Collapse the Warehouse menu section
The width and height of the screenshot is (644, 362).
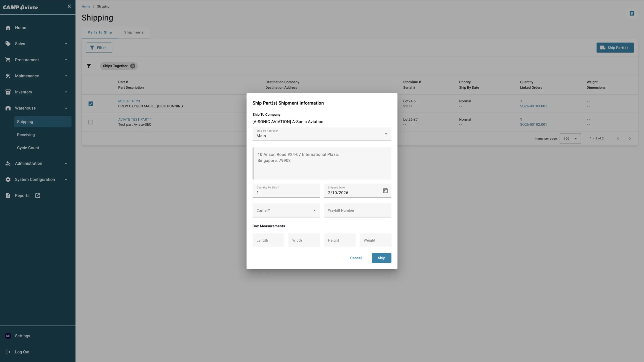66,108
